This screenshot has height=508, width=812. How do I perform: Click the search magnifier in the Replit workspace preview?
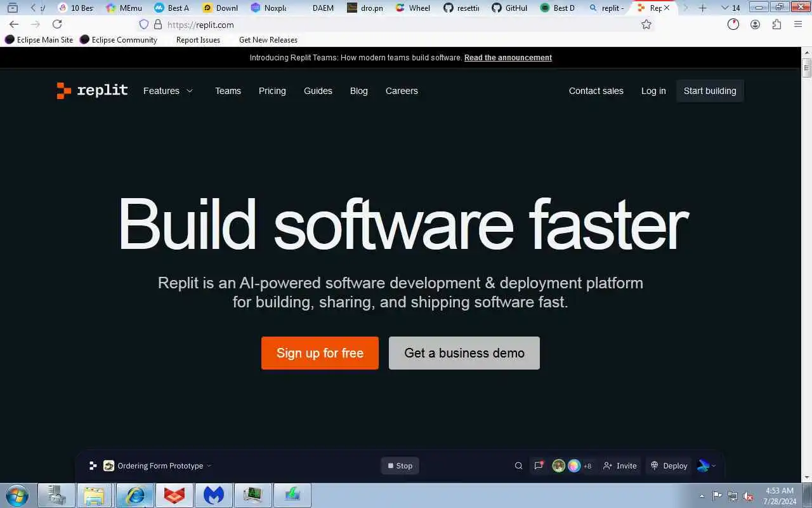(x=518, y=465)
